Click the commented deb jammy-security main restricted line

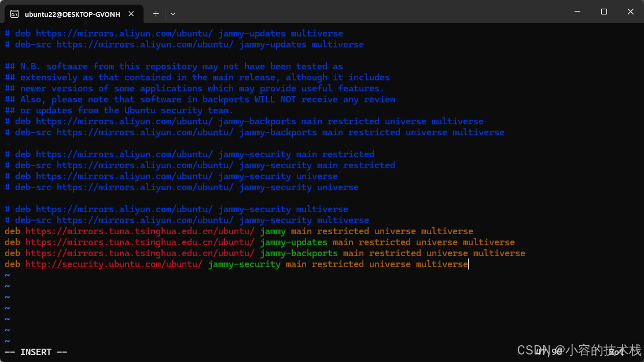[x=189, y=154]
